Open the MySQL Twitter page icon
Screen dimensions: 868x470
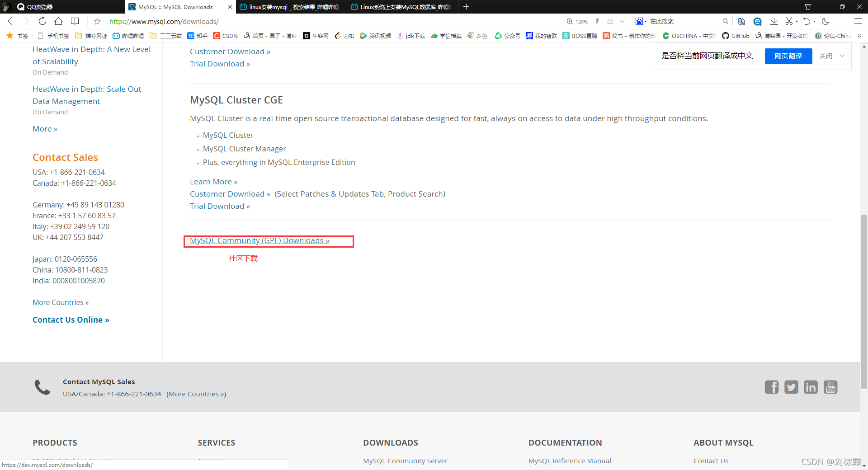pos(791,387)
